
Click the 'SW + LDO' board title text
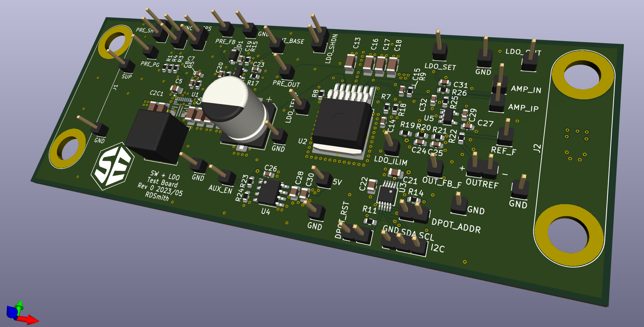point(165,175)
